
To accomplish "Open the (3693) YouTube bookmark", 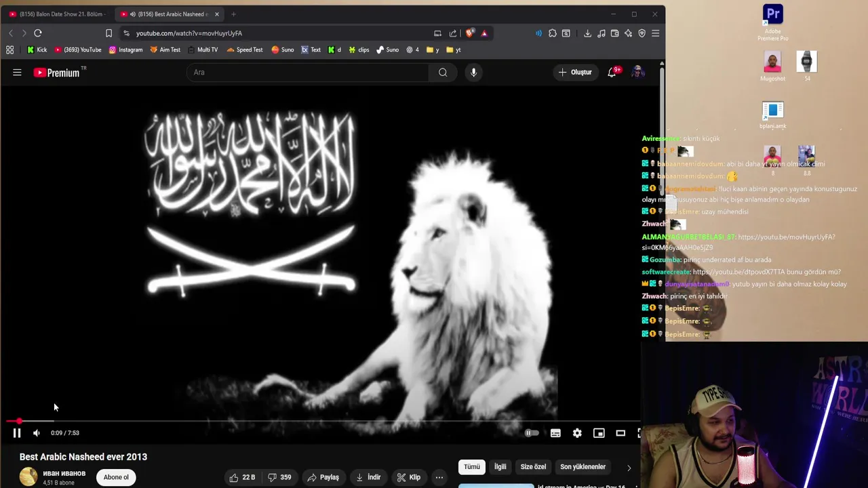I will [78, 49].
